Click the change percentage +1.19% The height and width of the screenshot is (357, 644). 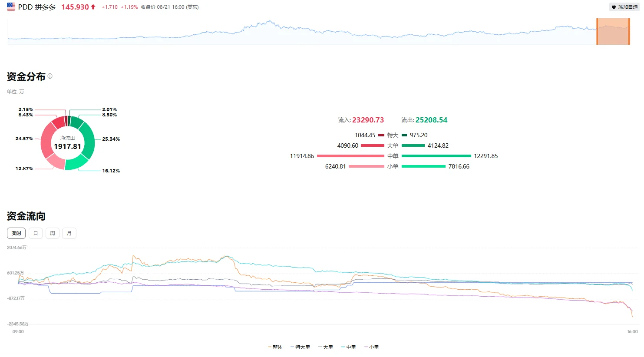point(129,7)
